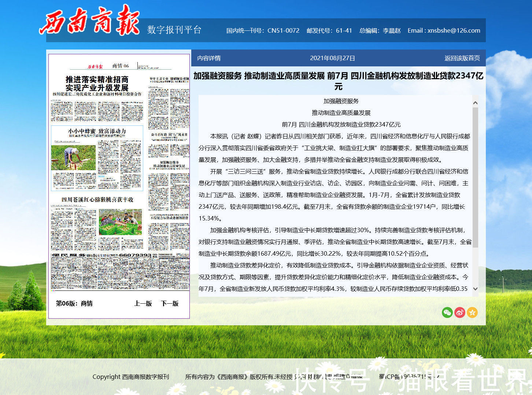Image resolution: width=532 pixels, height=395 pixels.
Task: Share article via green WeChat icon
Action: click(447, 312)
